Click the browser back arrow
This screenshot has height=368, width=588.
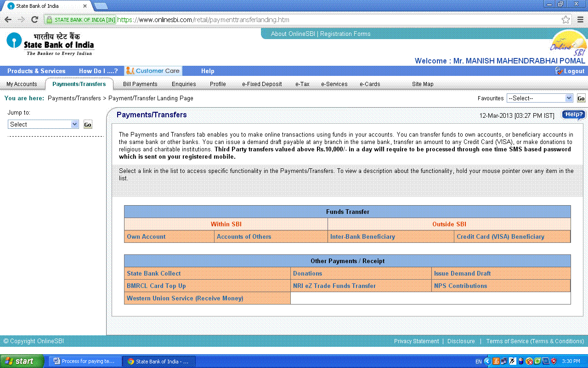pos(8,20)
